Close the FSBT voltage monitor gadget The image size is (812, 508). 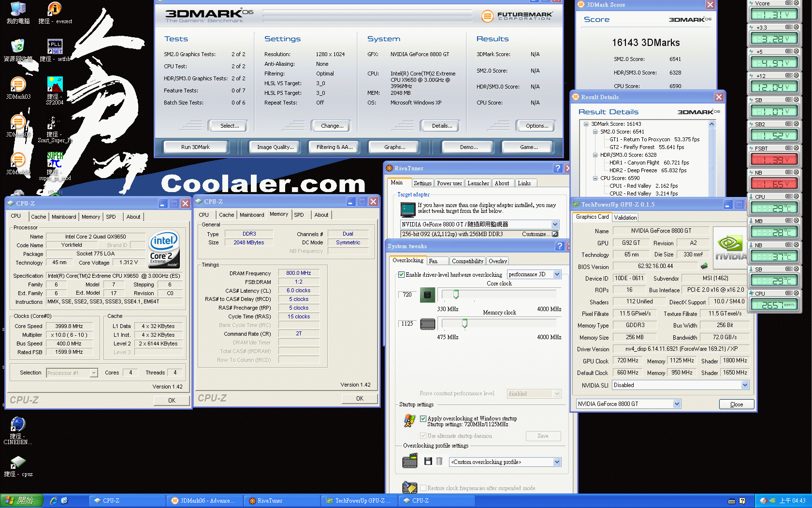coord(796,148)
